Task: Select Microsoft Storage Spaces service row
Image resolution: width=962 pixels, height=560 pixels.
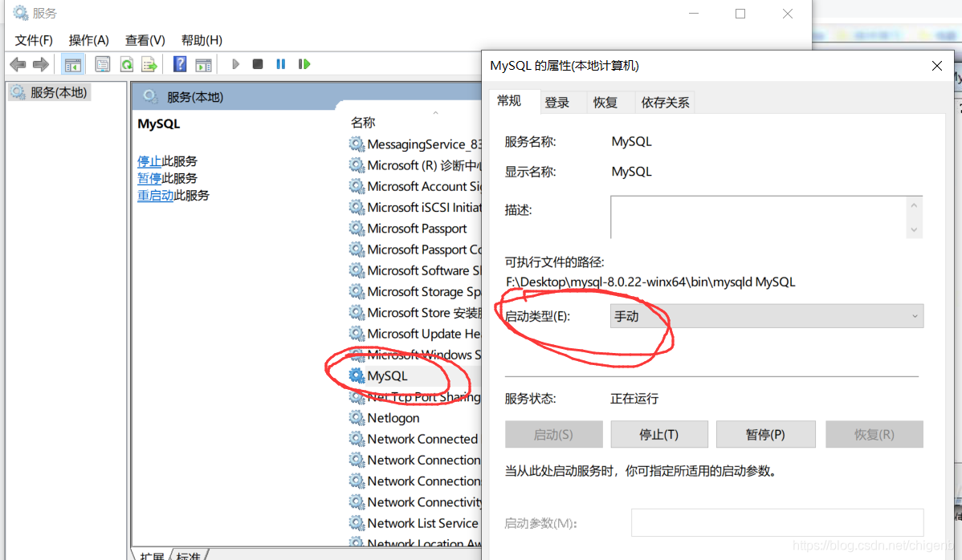Action: [414, 292]
